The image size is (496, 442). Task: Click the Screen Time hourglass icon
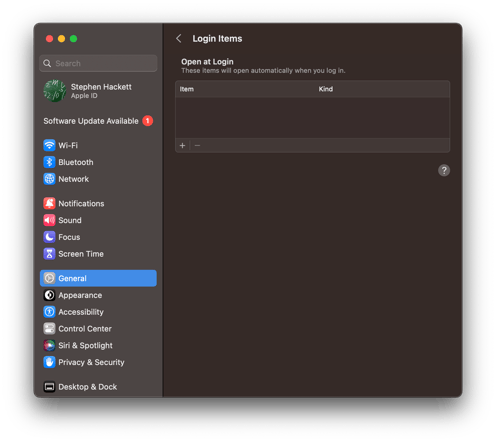tap(49, 254)
